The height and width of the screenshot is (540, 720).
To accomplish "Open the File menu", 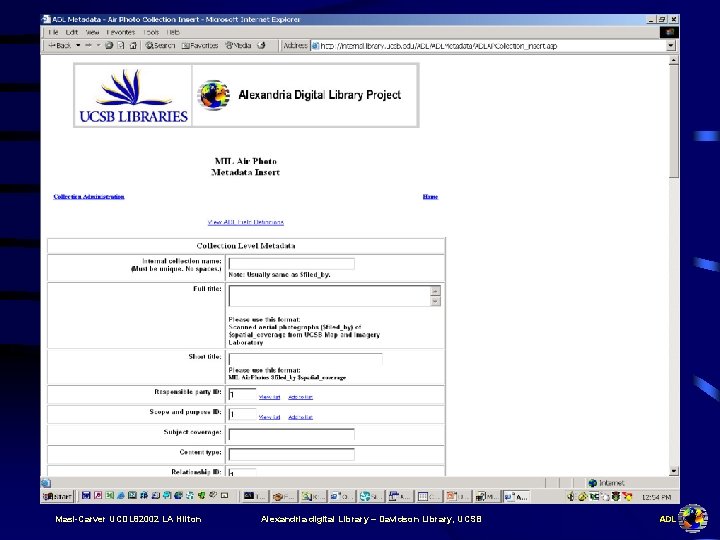I will point(53,32).
